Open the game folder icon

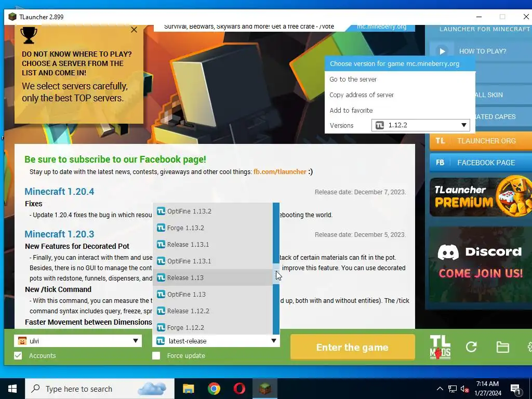[502, 347]
